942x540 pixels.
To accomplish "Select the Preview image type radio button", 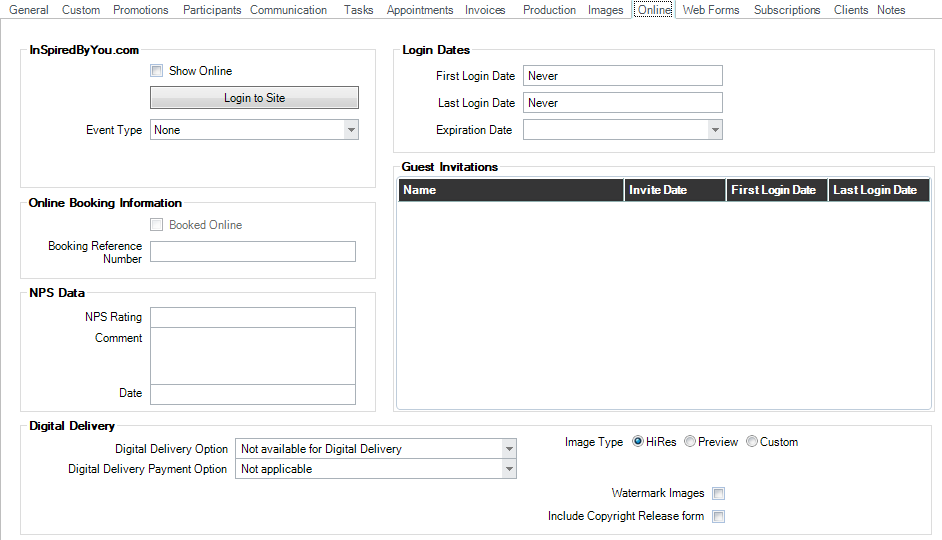I will coord(690,442).
